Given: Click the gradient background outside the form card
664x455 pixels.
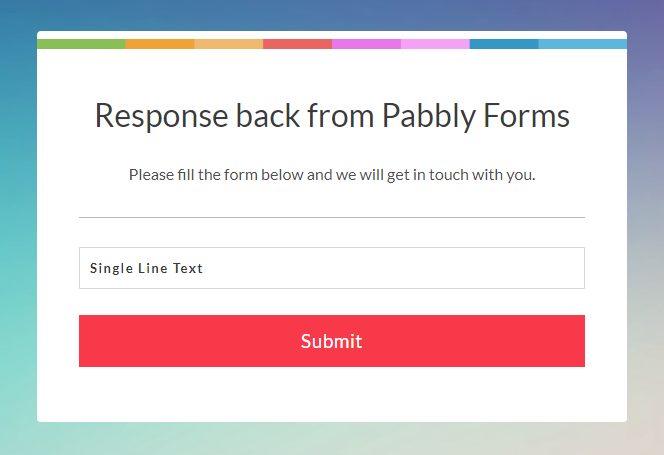Looking at the screenshot, I should click(18, 229).
